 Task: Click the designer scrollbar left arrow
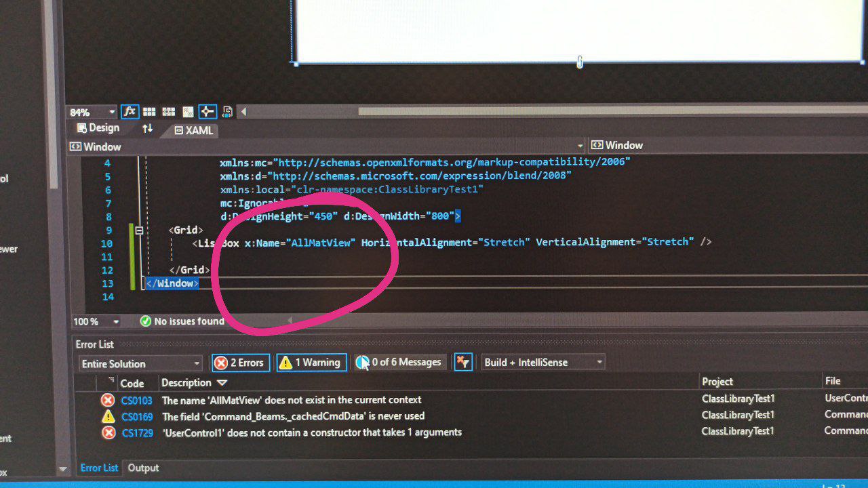tap(244, 112)
